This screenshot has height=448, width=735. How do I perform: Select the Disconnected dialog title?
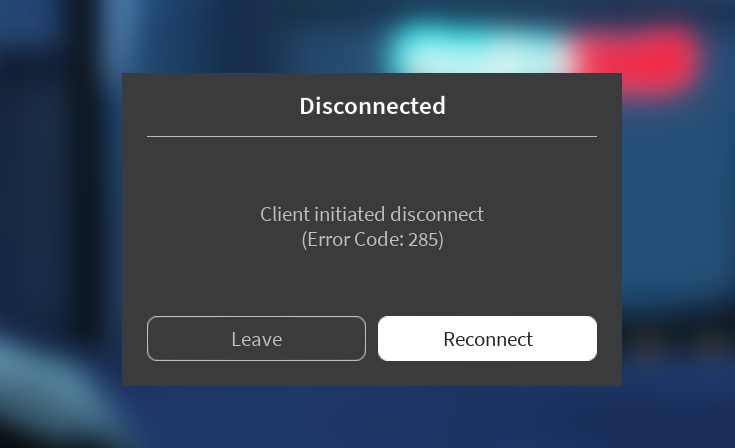click(x=372, y=106)
